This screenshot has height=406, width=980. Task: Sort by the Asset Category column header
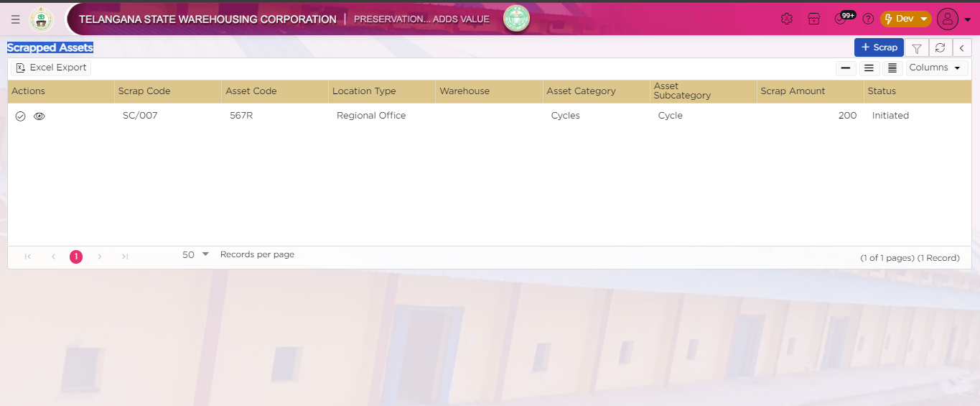click(596, 91)
